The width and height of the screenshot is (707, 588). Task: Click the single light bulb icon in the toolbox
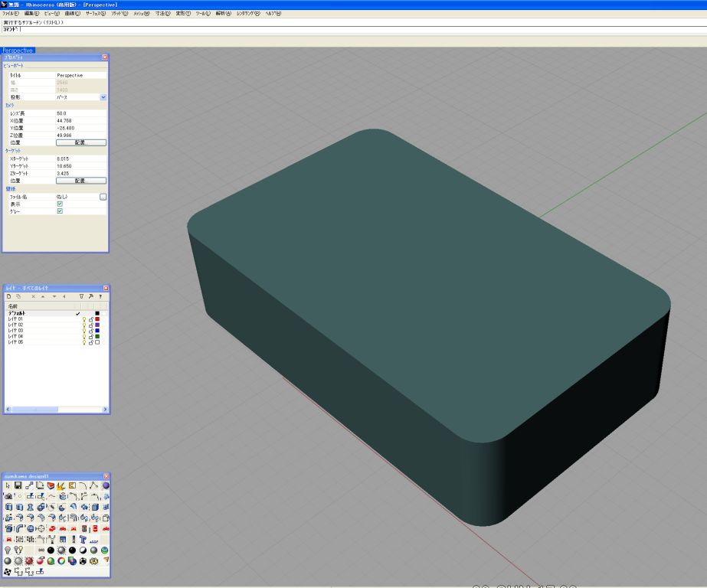[8, 550]
